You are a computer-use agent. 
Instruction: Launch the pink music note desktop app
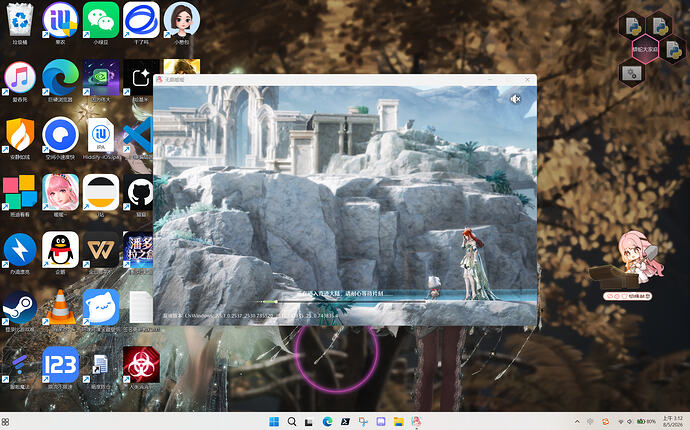pos(20,77)
